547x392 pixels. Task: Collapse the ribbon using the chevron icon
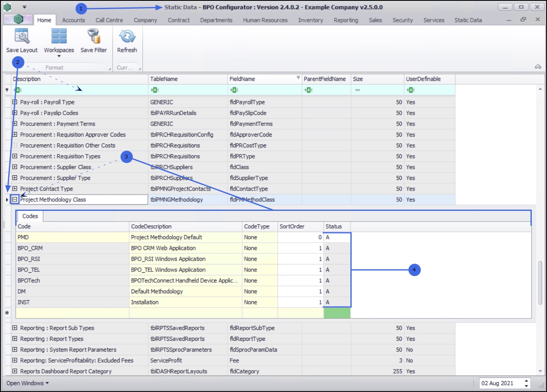(538, 66)
